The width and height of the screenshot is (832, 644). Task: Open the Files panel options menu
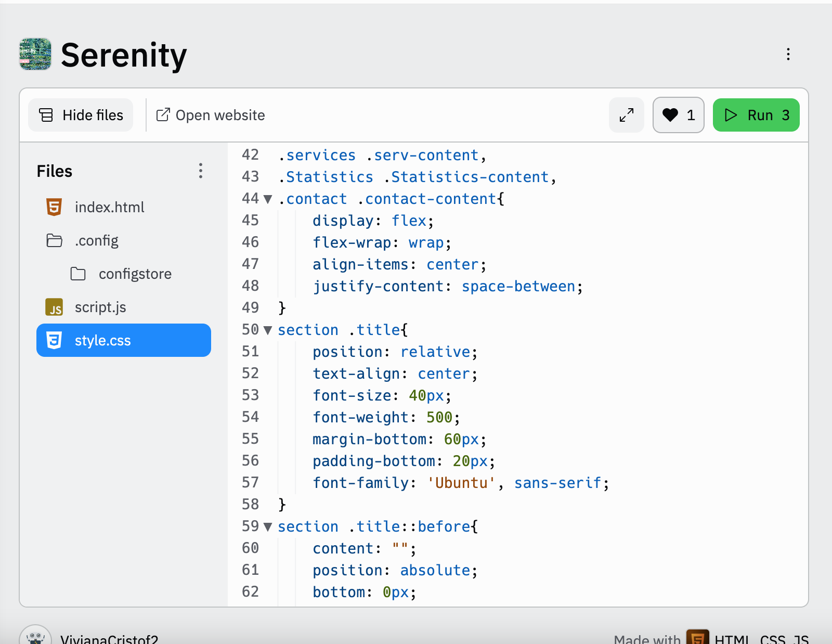pyautogui.click(x=201, y=171)
